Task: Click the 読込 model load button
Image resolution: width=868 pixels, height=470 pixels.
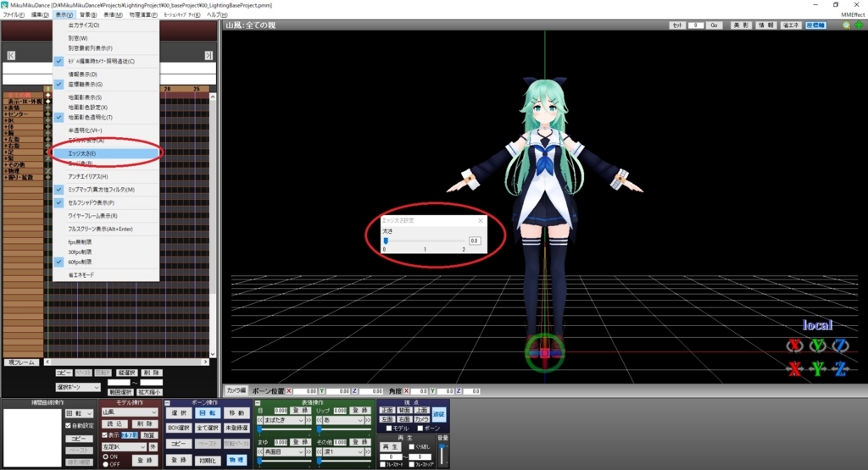Action: 114,424
